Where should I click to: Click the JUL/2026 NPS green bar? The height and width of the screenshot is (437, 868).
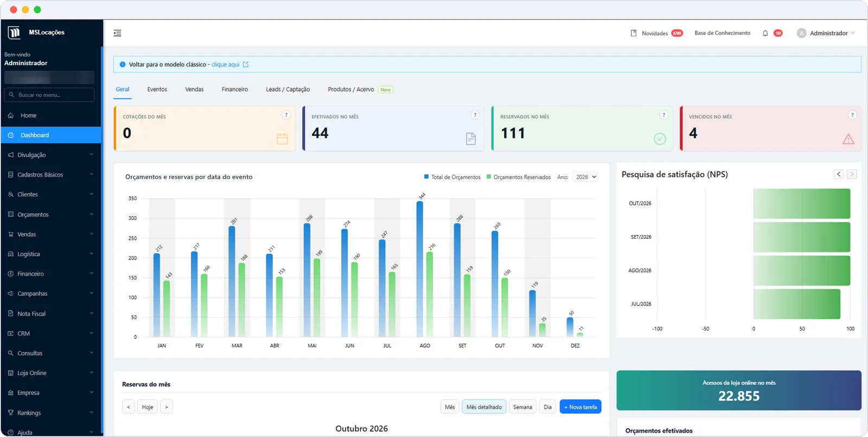(x=797, y=304)
